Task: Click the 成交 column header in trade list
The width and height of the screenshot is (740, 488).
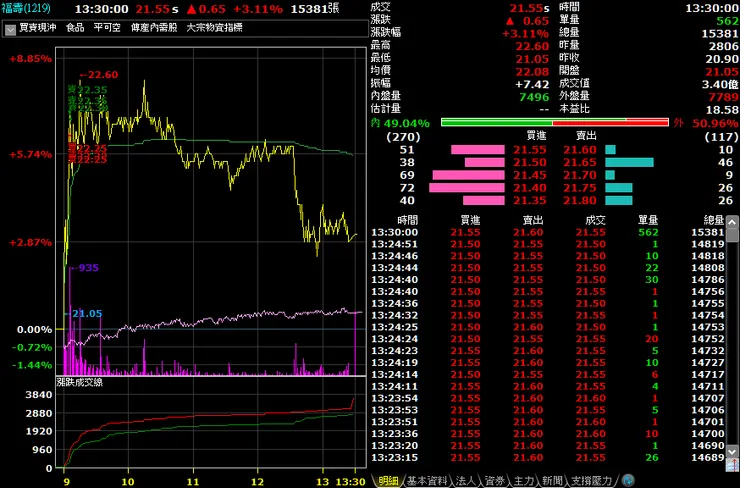Action: (x=595, y=220)
